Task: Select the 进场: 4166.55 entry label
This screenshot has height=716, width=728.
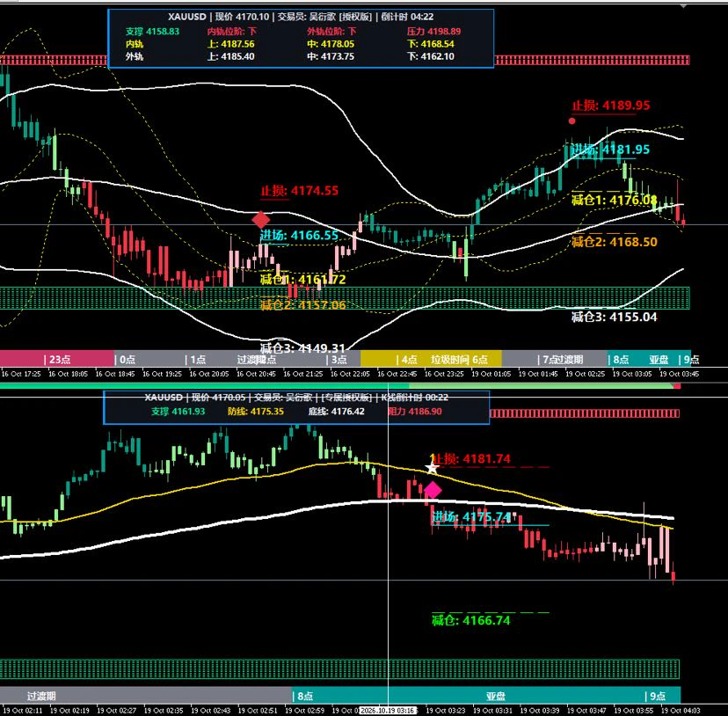Action: pos(300,235)
